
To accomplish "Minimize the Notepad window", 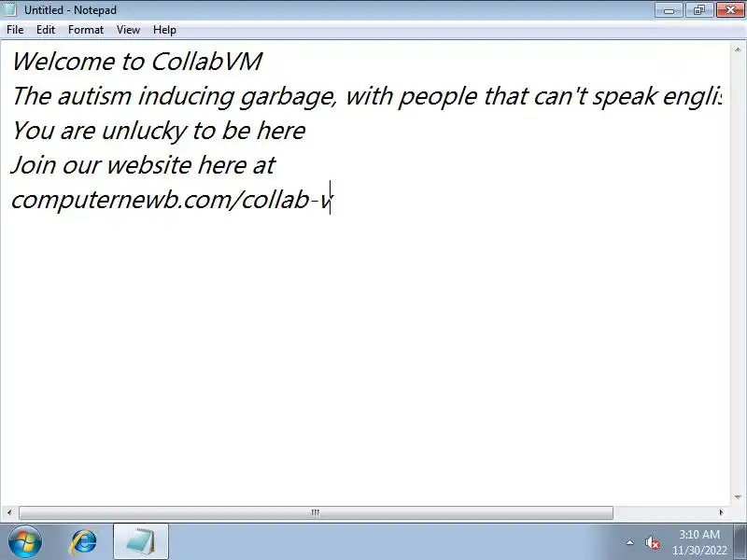I will (669, 9).
